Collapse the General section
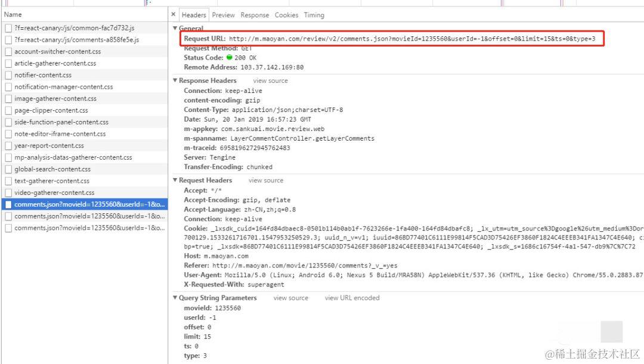Image resolution: width=644 pixels, height=364 pixels. (175, 28)
